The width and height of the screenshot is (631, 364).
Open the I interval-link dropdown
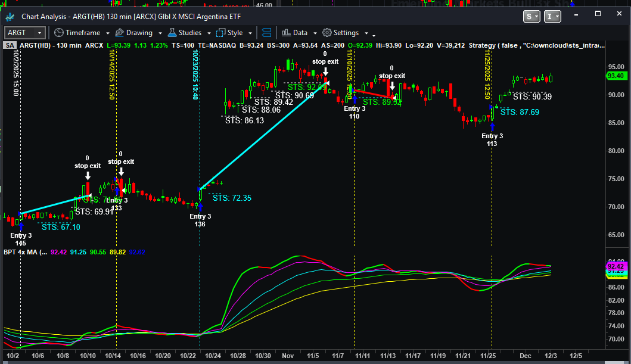pos(553,17)
